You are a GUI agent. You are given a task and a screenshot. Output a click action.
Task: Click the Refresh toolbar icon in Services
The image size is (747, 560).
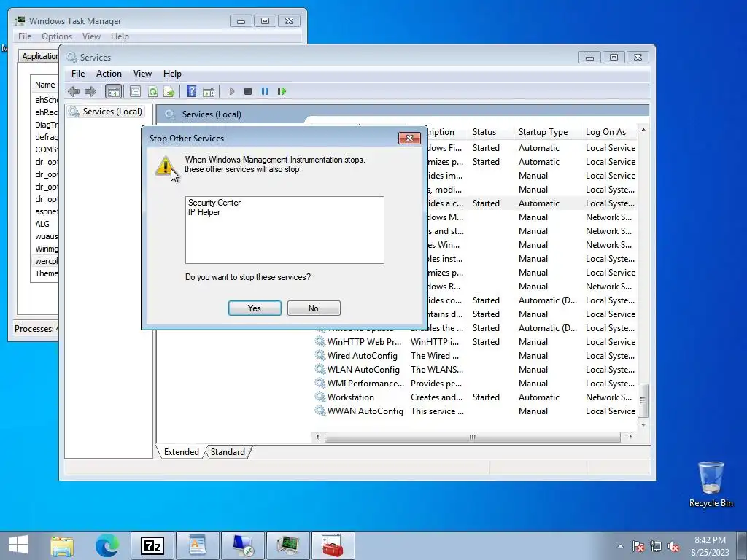click(x=152, y=91)
